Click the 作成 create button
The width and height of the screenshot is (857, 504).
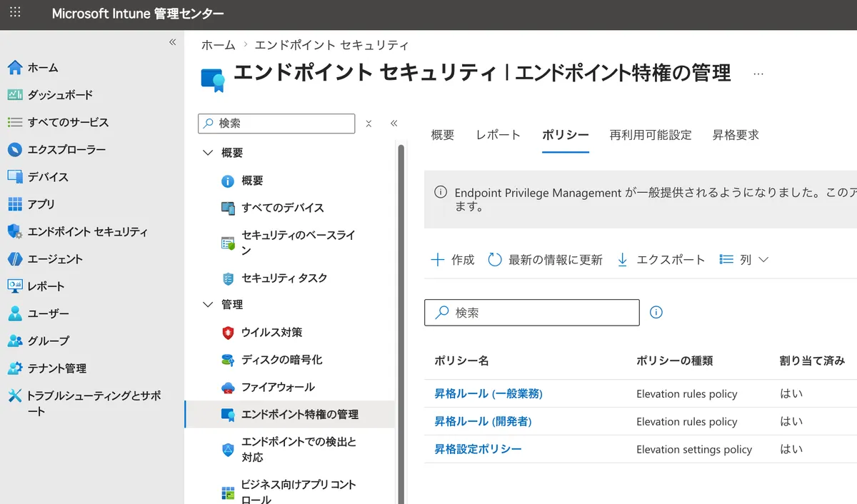click(453, 260)
